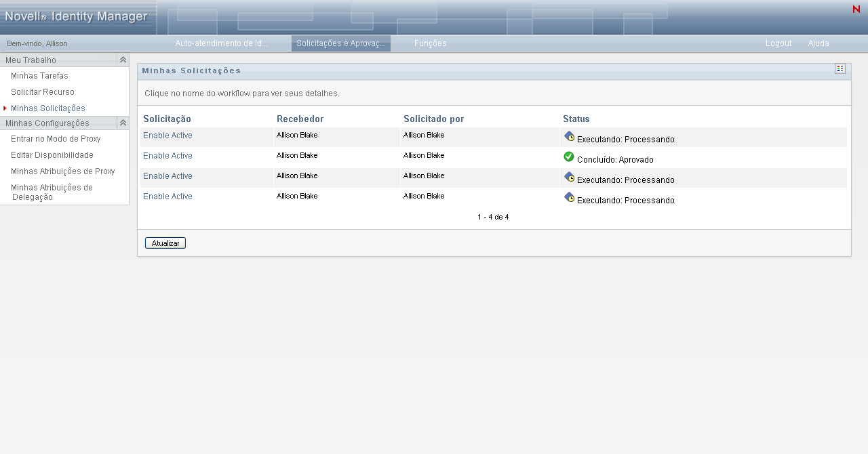Open the Minhas Solicitações panel options icon
The height and width of the screenshot is (454, 868).
840,68
